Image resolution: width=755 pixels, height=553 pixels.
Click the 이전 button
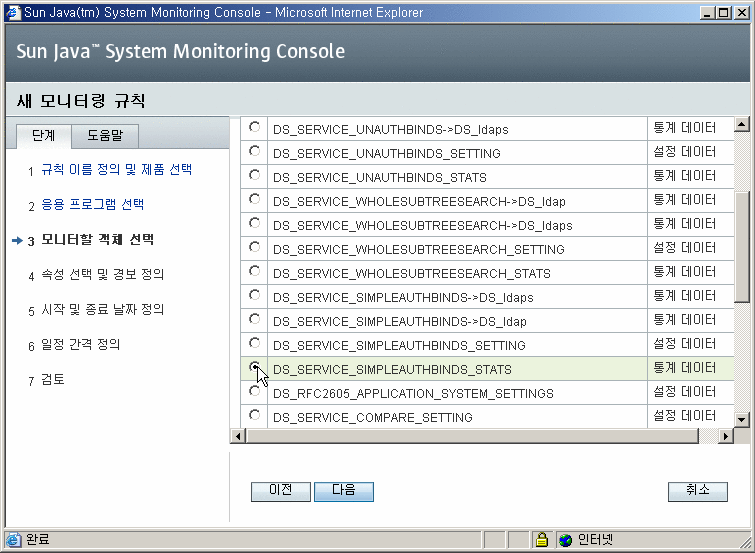[x=281, y=491]
